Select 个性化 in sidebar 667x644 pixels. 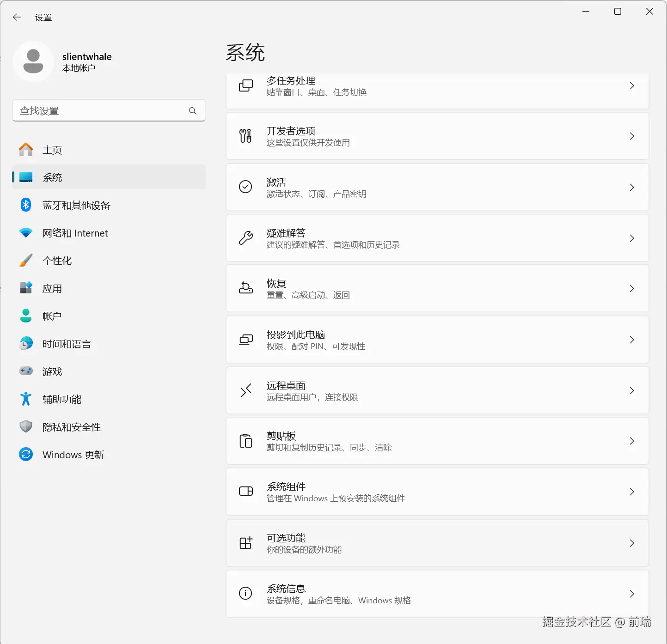[109, 261]
